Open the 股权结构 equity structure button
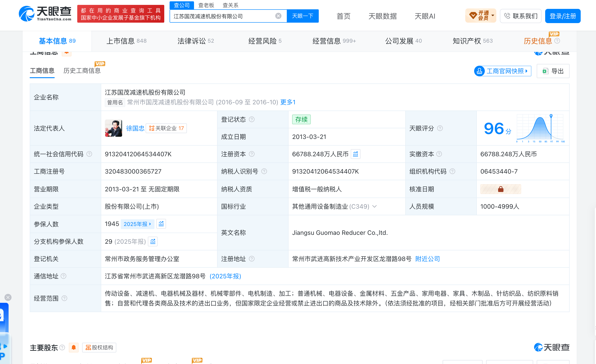The width and height of the screenshot is (596, 364). [x=99, y=348]
